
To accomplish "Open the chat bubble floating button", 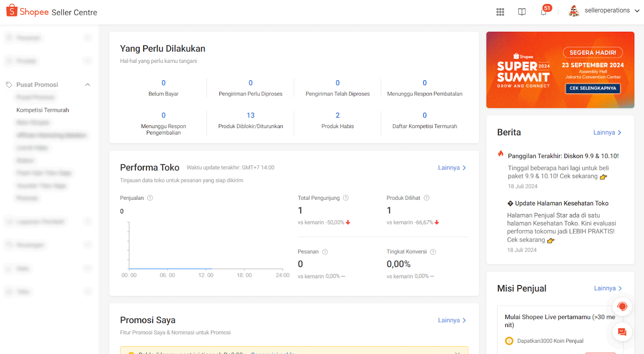I will [x=622, y=332].
